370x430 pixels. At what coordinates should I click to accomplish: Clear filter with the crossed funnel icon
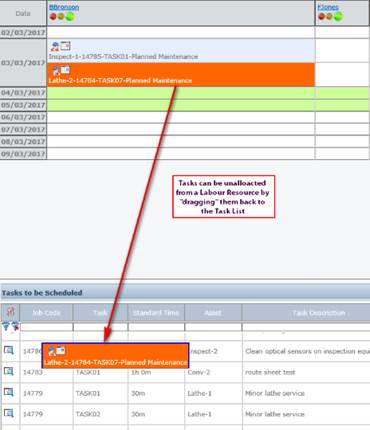(15, 326)
